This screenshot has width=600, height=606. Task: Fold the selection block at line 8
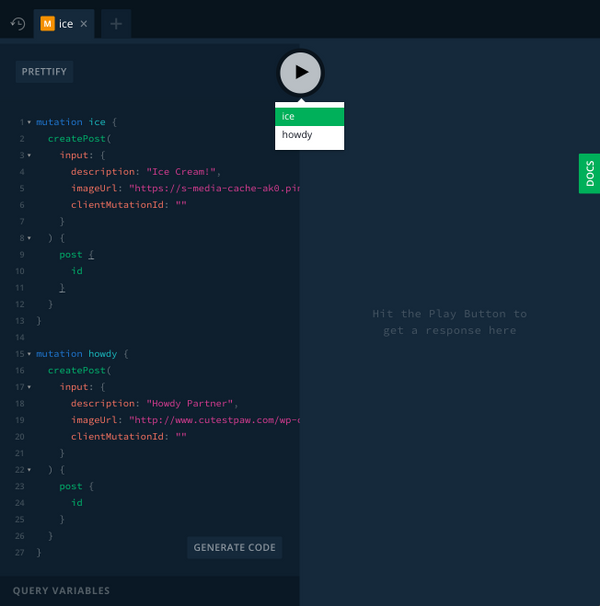[29, 238]
